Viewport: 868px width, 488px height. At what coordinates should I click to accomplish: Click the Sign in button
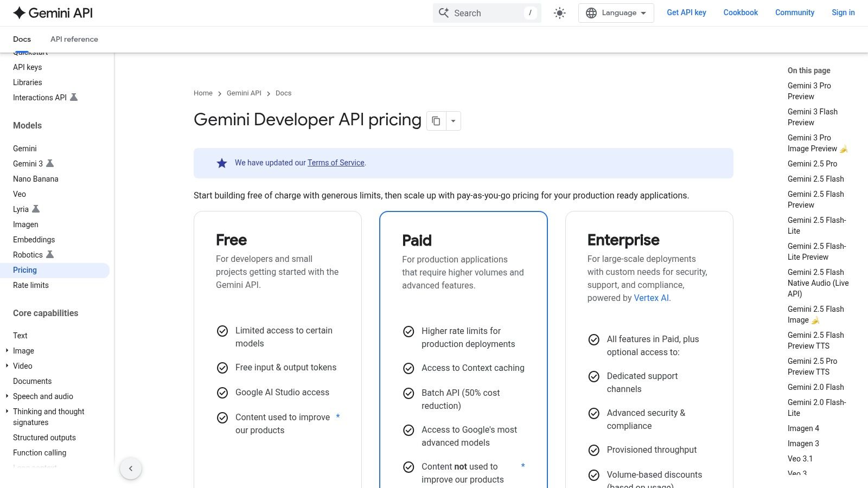(843, 12)
